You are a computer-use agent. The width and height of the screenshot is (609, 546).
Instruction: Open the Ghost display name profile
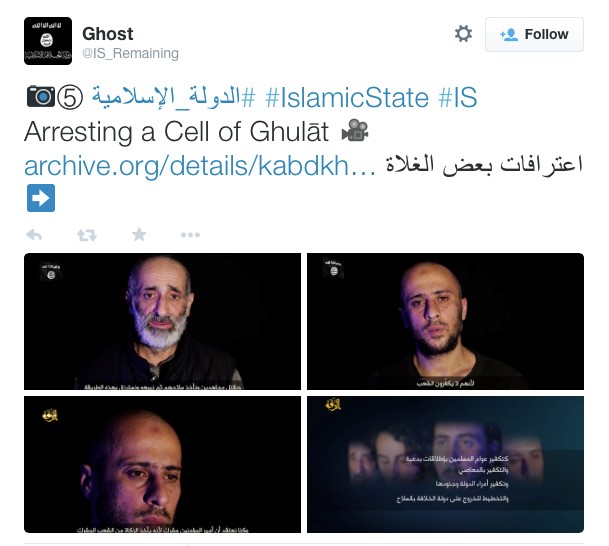(x=108, y=34)
